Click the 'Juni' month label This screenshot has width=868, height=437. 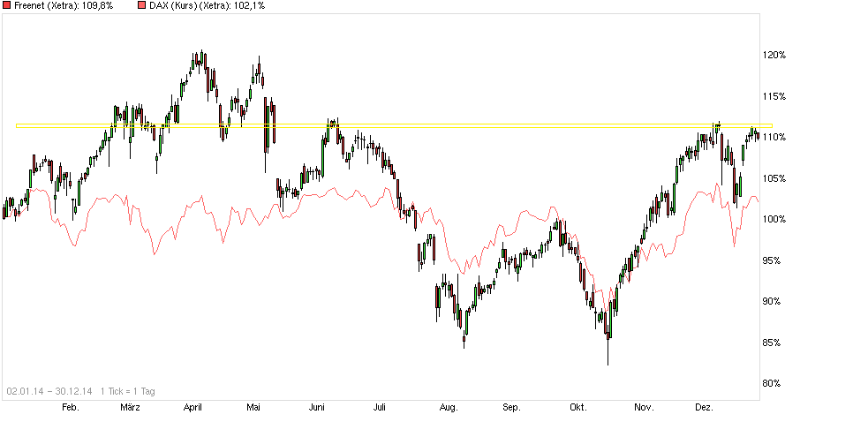pyautogui.click(x=317, y=408)
